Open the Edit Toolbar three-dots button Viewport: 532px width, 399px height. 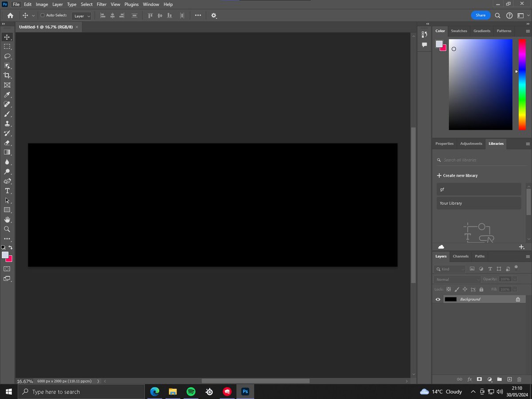point(7,239)
